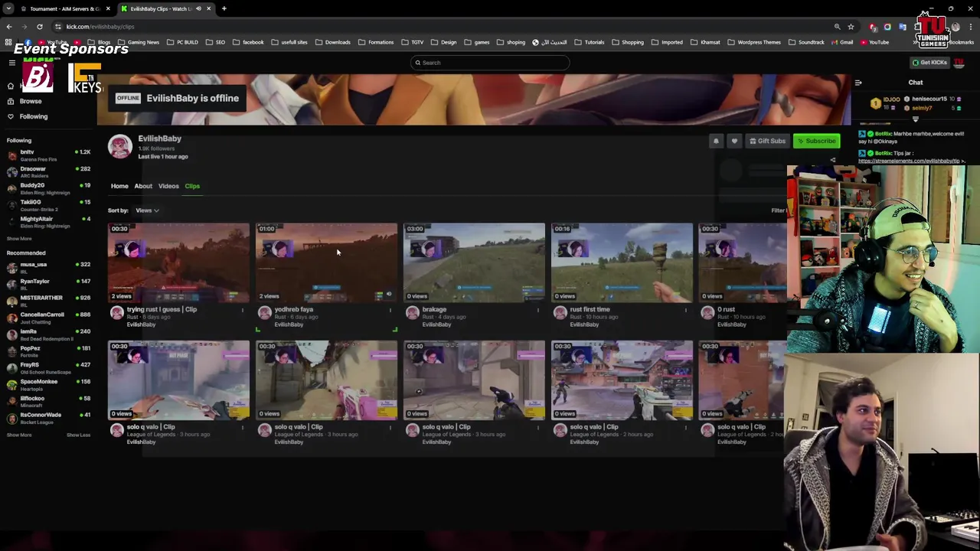Open the YouTube bookmark near Gmail
The image size is (980, 551).
pos(874,42)
